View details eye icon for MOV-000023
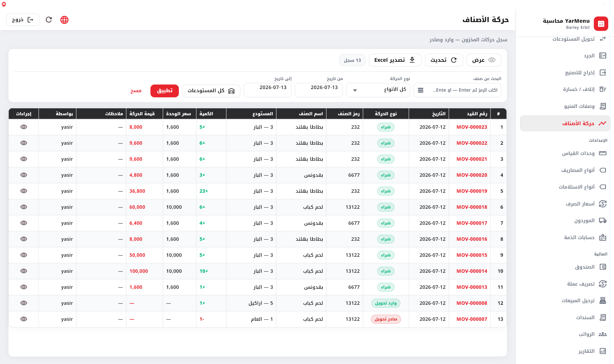 point(24,127)
